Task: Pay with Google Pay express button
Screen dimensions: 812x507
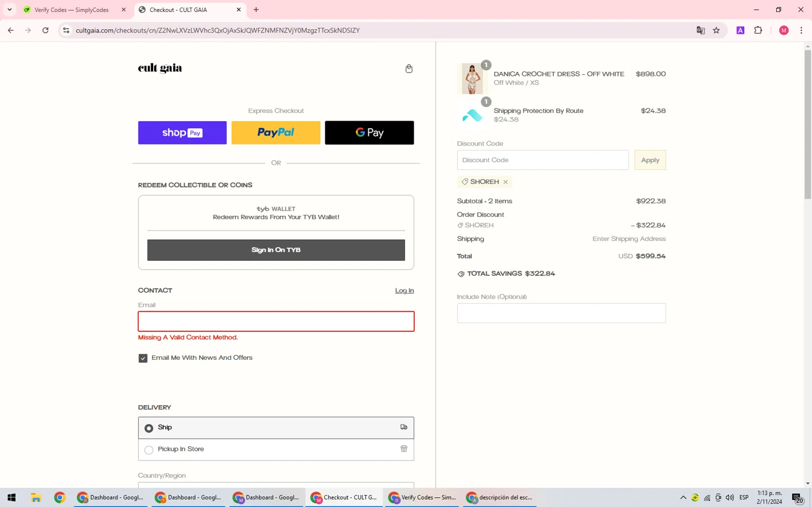Action: coord(369,133)
